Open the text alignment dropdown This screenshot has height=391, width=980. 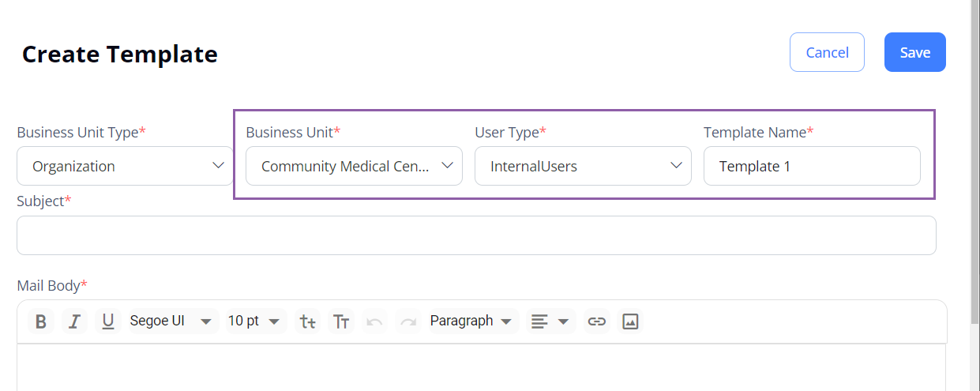[x=550, y=321]
